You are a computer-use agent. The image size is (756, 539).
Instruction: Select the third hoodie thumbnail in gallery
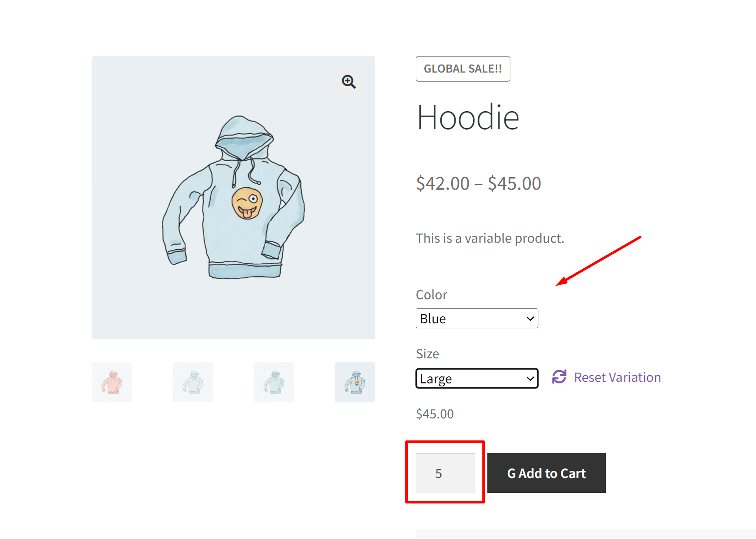[274, 382]
